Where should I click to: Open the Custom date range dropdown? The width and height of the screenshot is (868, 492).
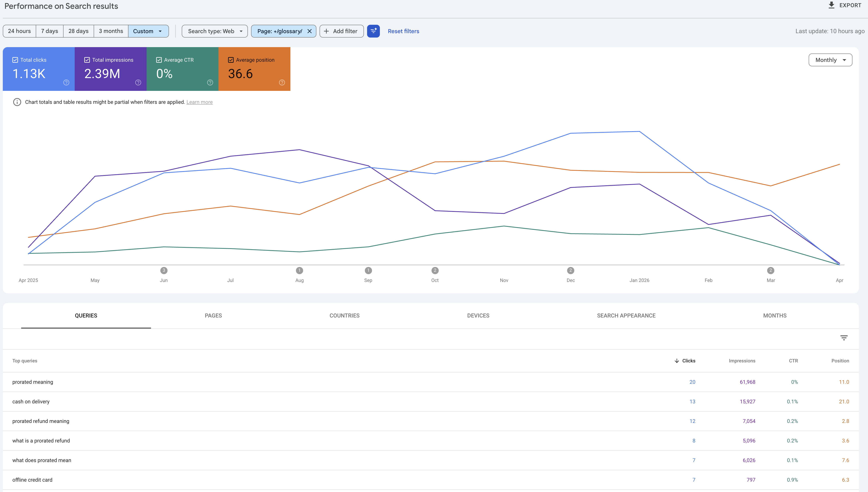(x=148, y=31)
